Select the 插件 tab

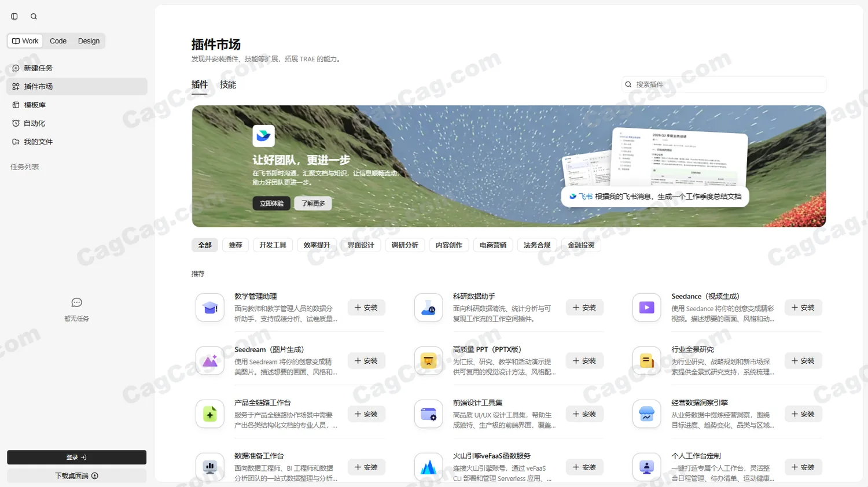[x=200, y=84]
